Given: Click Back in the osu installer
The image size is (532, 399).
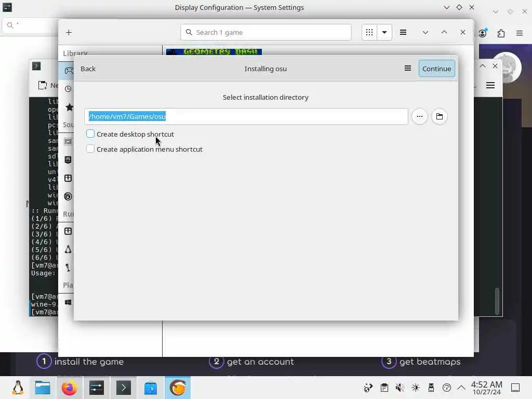Looking at the screenshot, I should click(88, 69).
